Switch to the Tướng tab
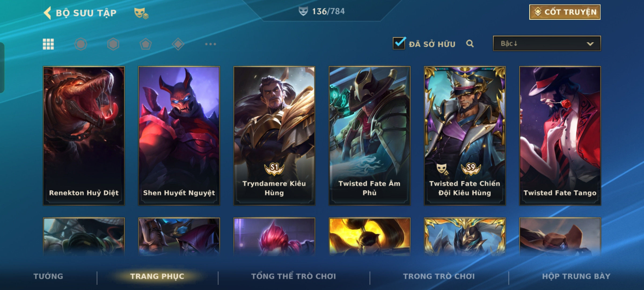The height and width of the screenshot is (290, 644). pyautogui.click(x=48, y=276)
